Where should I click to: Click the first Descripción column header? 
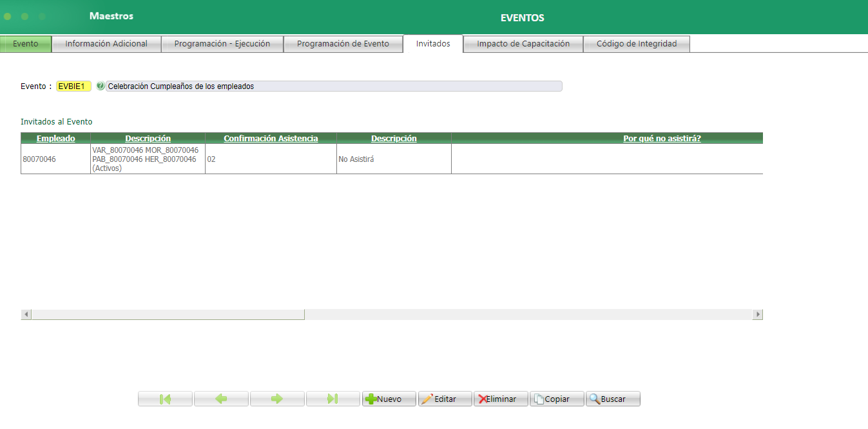coord(148,138)
